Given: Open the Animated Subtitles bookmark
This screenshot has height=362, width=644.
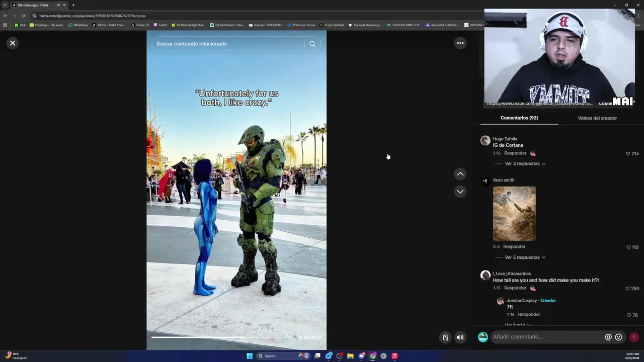Looking at the screenshot, I should click(x=442, y=25).
